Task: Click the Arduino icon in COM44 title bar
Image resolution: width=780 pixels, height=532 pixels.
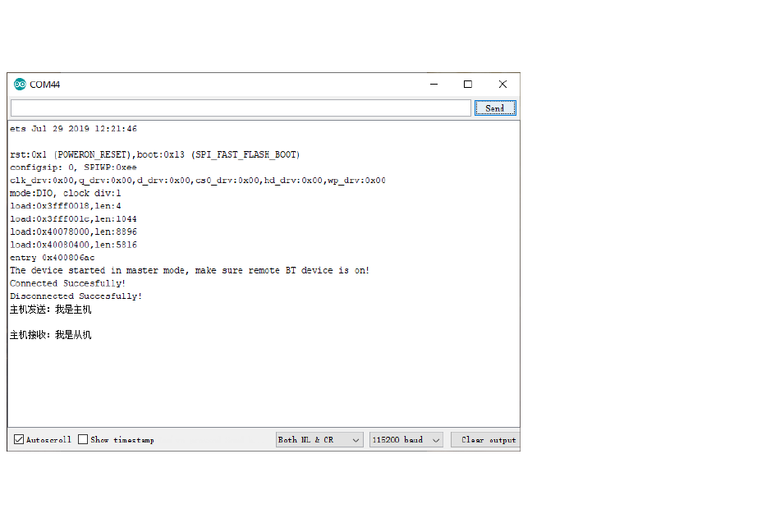Action: tap(20, 85)
